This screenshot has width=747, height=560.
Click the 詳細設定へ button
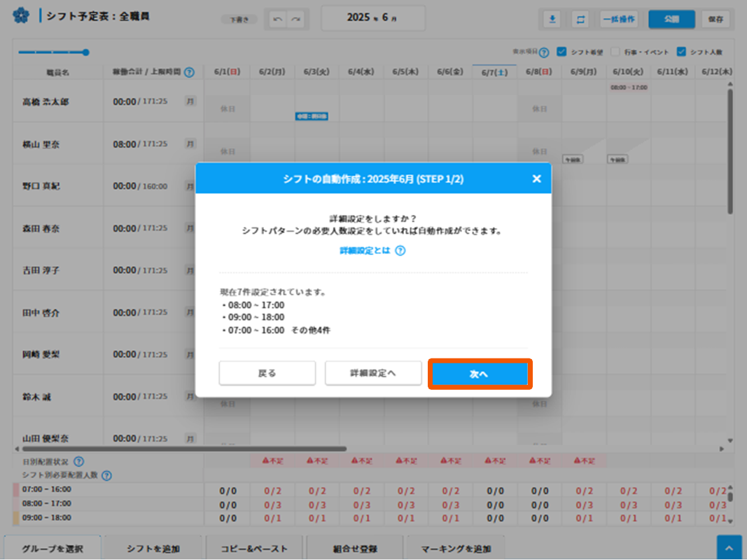372,374
